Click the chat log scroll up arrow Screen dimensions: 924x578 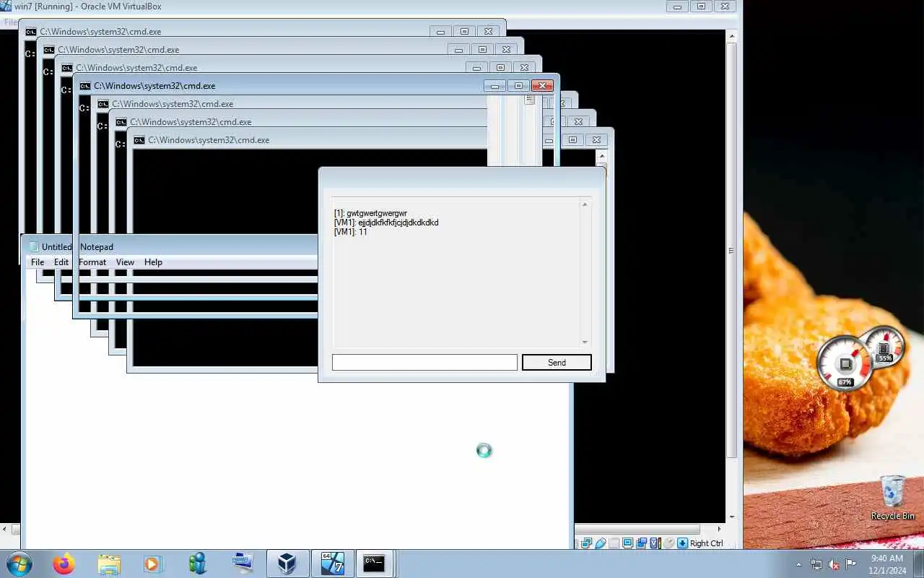(x=585, y=204)
